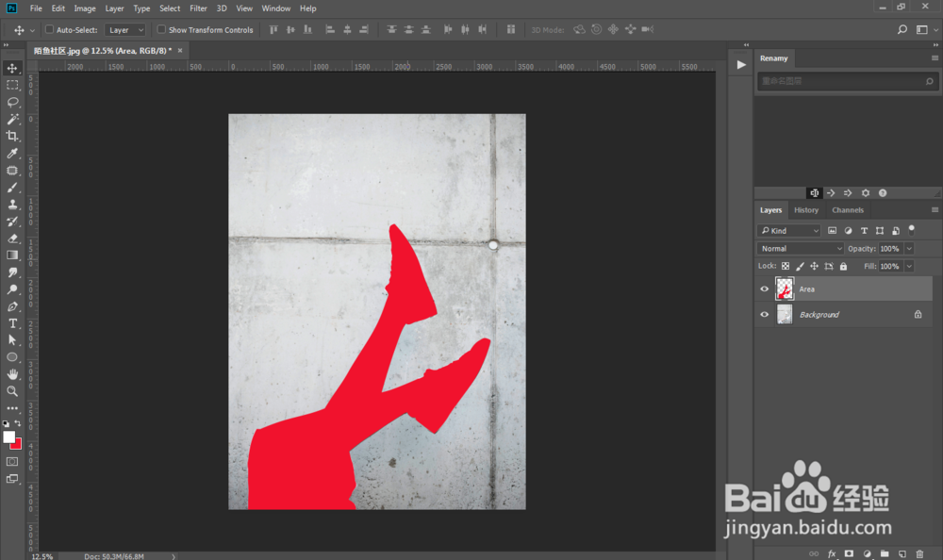
Task: Select the Gradient tool
Action: point(12,255)
